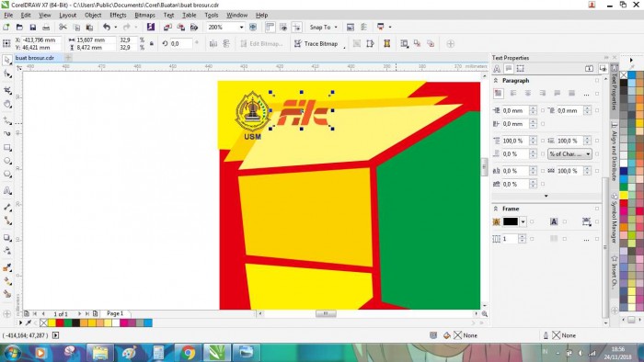
Task: Click the add new document tab plus button
Action: [x=68, y=58]
